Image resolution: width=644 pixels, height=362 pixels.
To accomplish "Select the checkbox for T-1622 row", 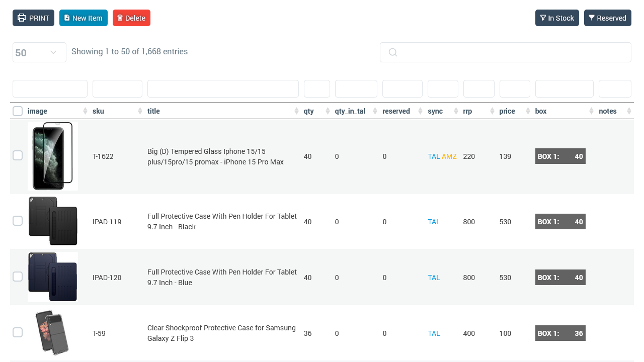I will pyautogui.click(x=18, y=156).
